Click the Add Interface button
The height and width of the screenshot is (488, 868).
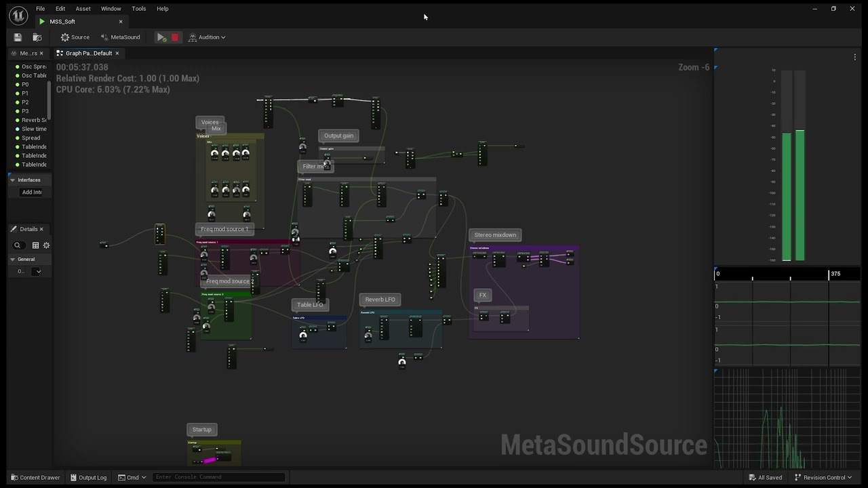[x=31, y=192]
